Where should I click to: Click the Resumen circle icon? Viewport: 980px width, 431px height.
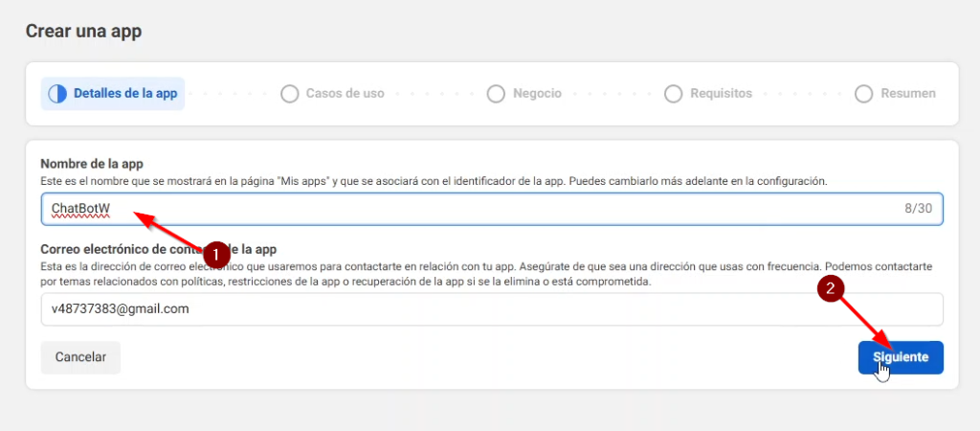coord(864,94)
